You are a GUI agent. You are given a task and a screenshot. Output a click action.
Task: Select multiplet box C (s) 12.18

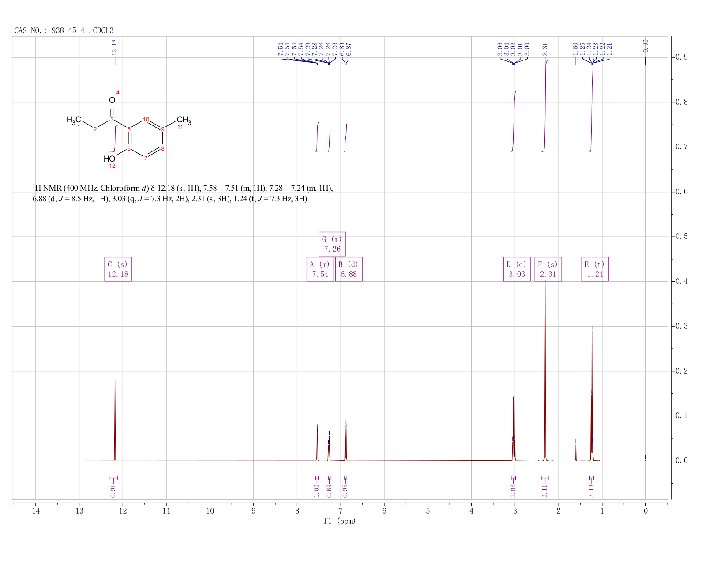118,269
